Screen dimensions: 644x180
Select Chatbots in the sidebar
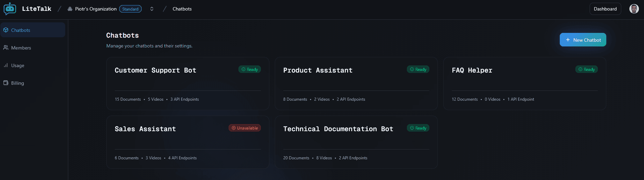point(33,30)
